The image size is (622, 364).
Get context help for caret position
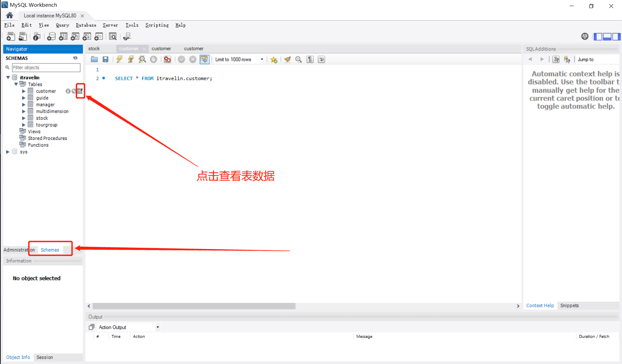click(556, 59)
